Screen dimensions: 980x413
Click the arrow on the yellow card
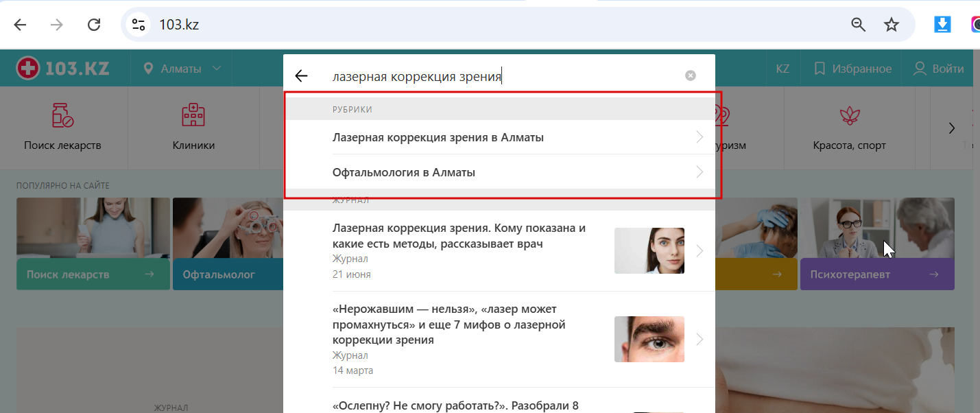click(x=777, y=274)
